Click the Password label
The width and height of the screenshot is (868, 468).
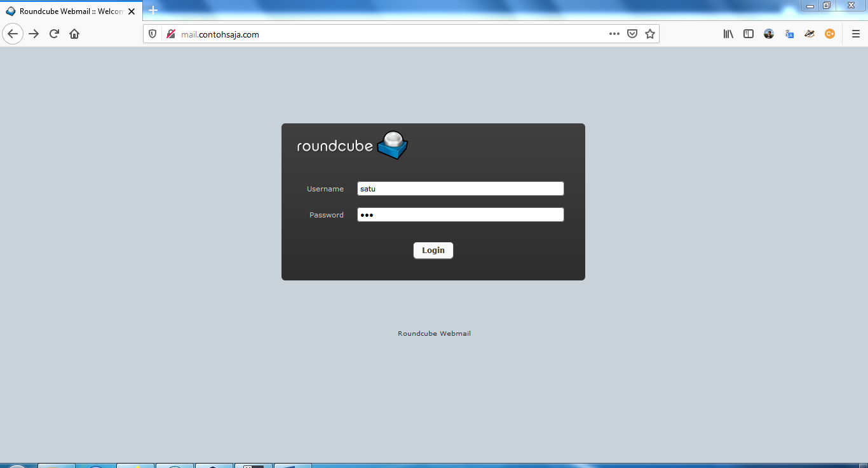pos(327,215)
